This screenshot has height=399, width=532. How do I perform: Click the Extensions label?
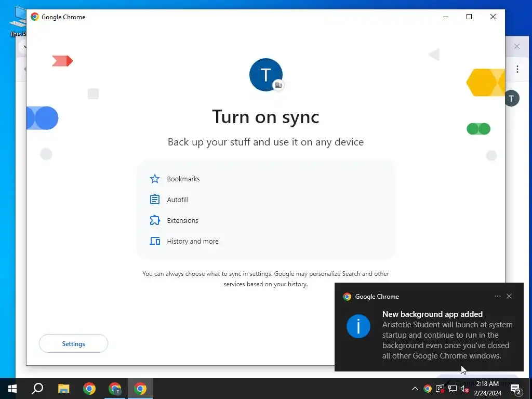tap(182, 220)
